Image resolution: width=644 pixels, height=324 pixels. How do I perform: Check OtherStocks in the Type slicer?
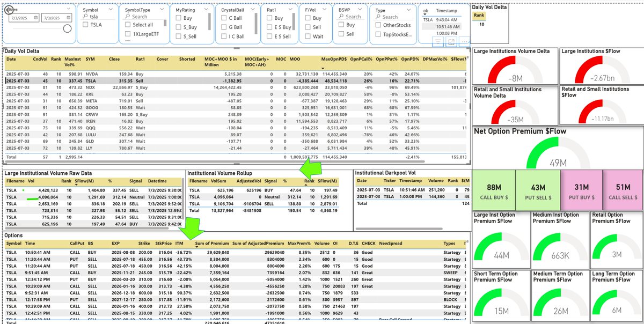379,25
